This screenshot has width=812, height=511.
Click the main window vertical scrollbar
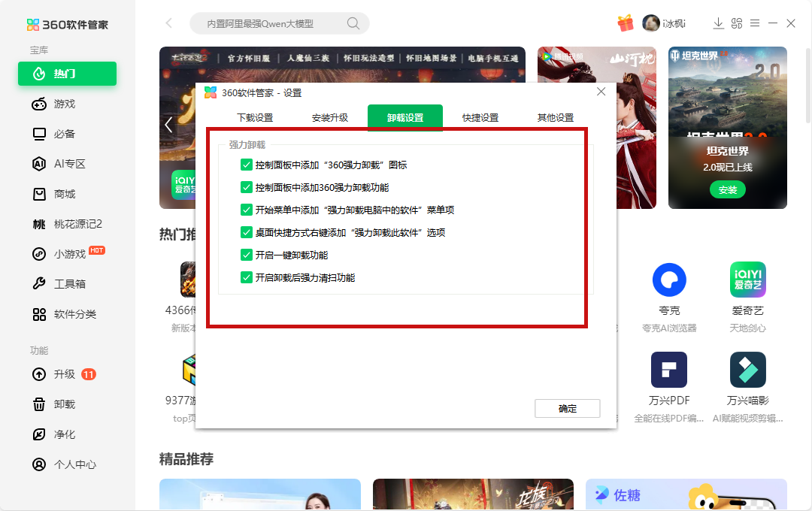(x=807, y=86)
